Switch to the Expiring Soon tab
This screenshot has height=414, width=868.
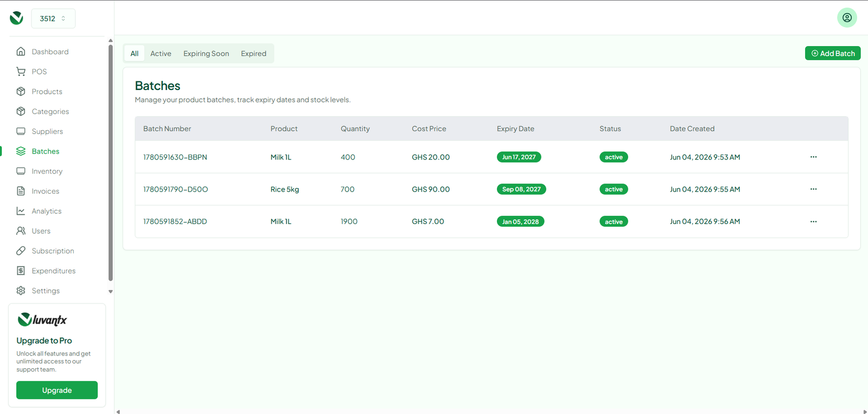(206, 53)
